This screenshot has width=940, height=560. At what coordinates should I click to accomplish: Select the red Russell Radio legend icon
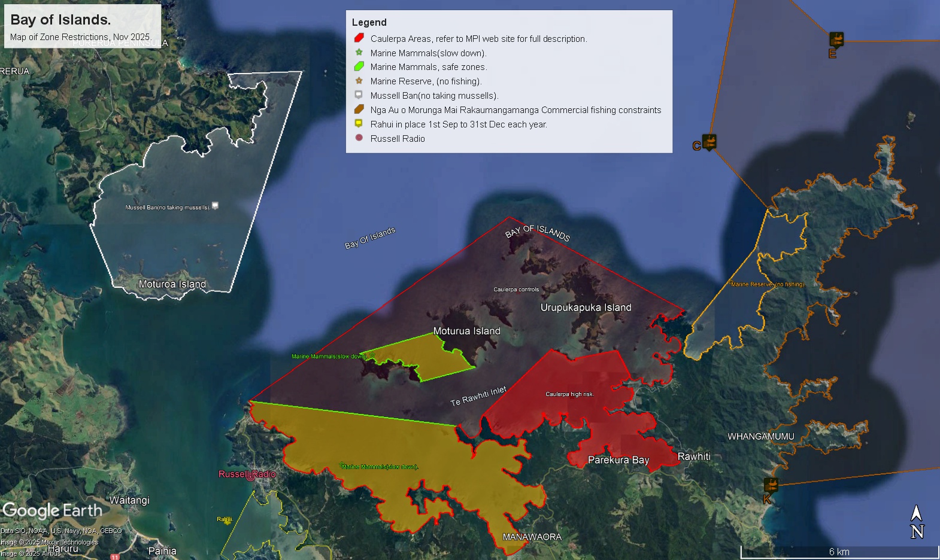(x=359, y=138)
